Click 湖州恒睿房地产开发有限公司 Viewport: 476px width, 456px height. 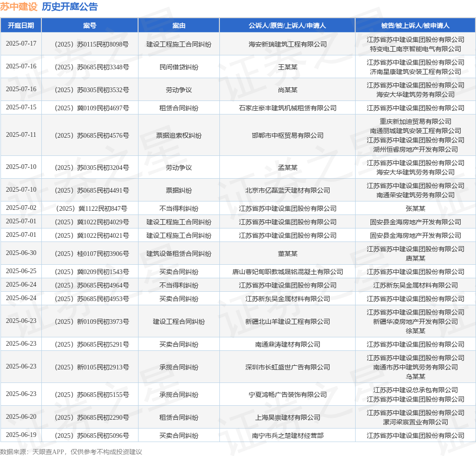point(415,149)
